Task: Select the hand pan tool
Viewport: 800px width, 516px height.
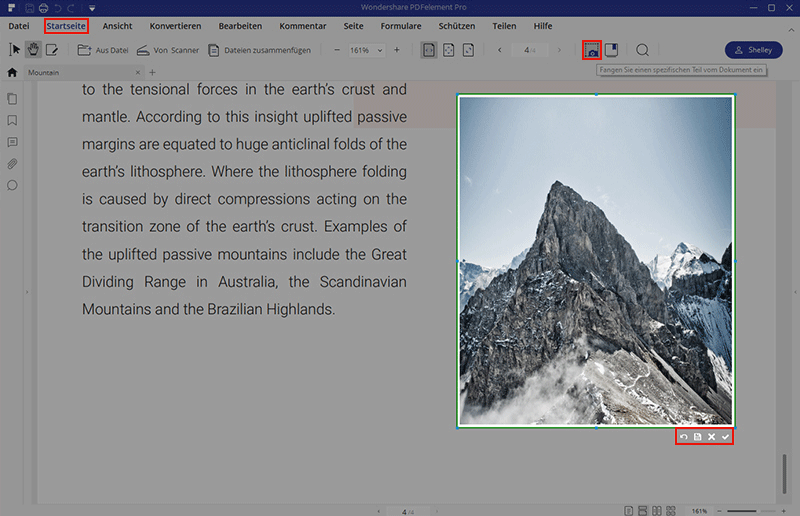Action: coord(33,50)
